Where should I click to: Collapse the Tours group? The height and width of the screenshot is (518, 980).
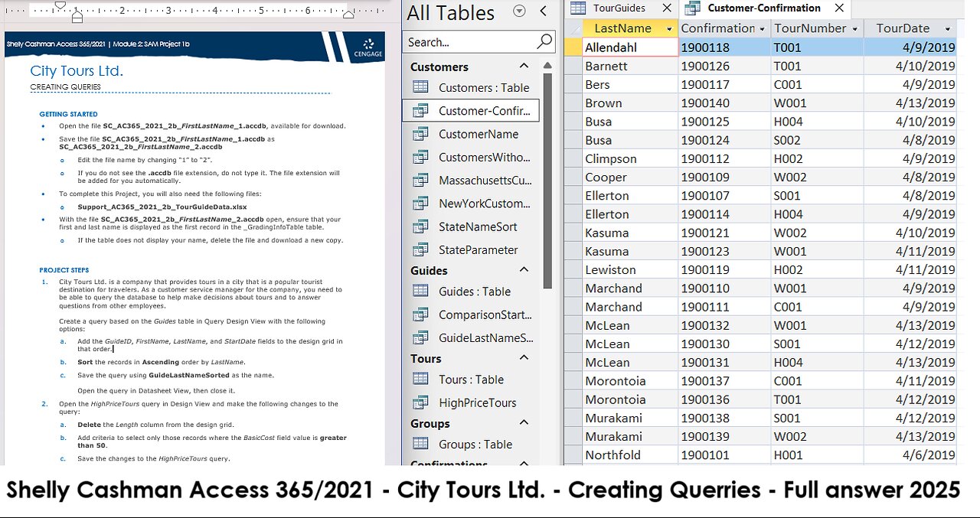coord(524,358)
